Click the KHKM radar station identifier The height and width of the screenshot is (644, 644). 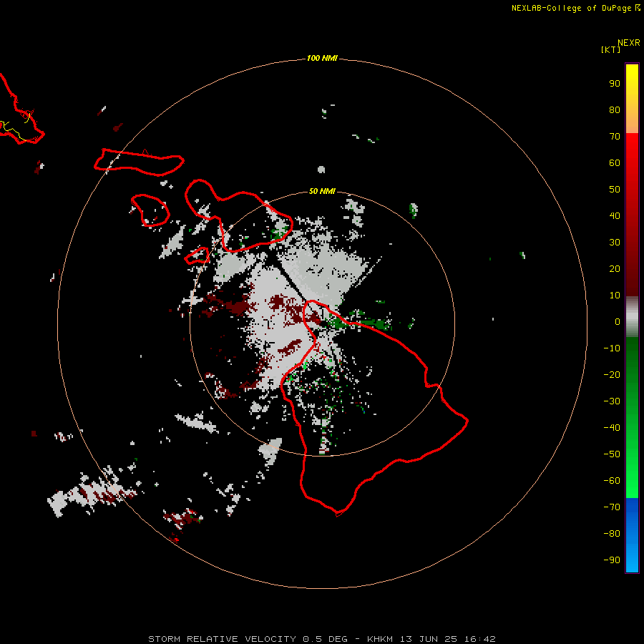381,639
